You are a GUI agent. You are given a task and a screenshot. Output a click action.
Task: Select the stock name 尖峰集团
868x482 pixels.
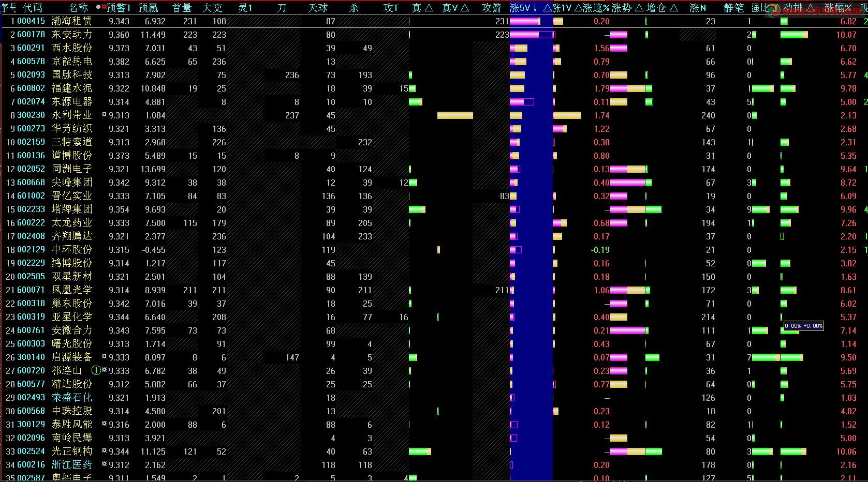pyautogui.click(x=72, y=183)
